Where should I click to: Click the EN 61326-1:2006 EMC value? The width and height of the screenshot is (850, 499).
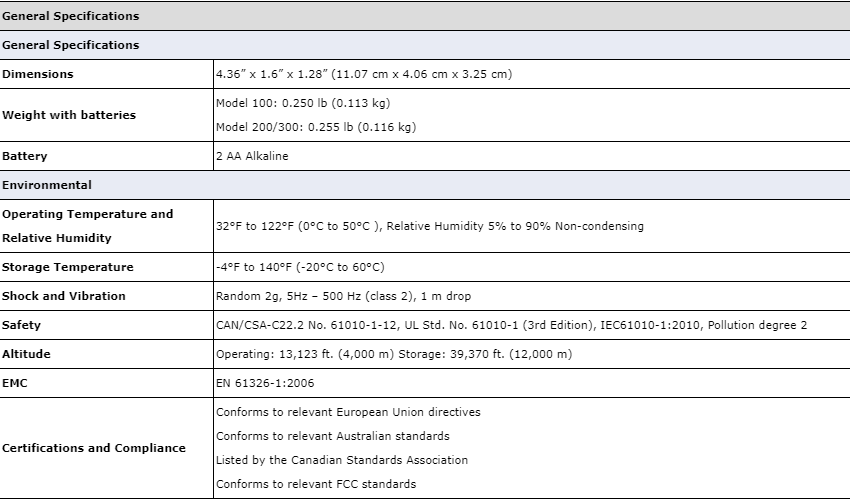point(265,383)
